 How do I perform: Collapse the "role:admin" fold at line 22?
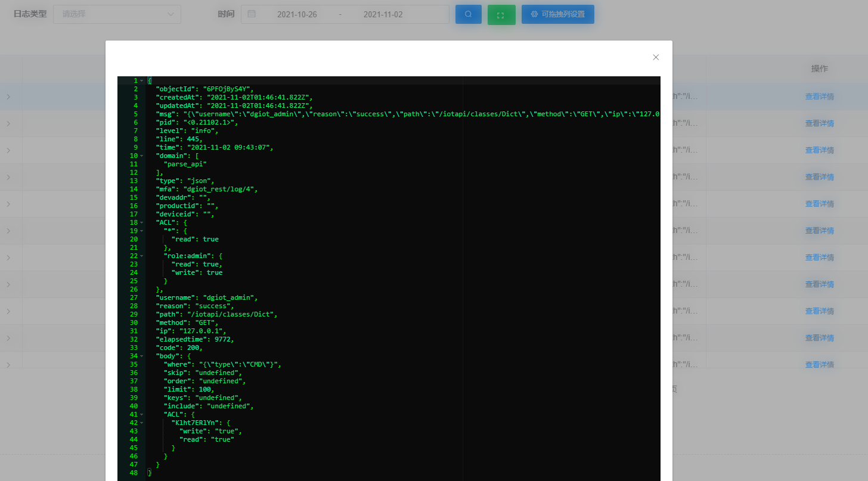click(142, 256)
